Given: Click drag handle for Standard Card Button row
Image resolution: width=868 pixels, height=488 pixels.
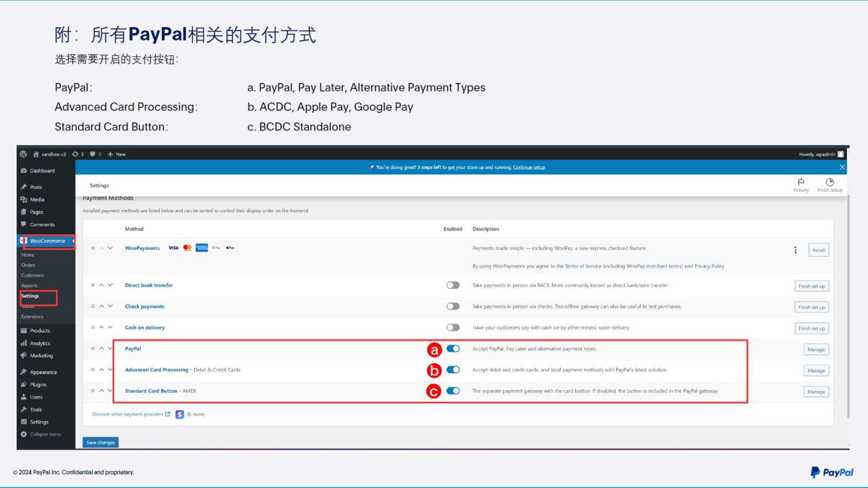Looking at the screenshot, I should click(x=93, y=391).
